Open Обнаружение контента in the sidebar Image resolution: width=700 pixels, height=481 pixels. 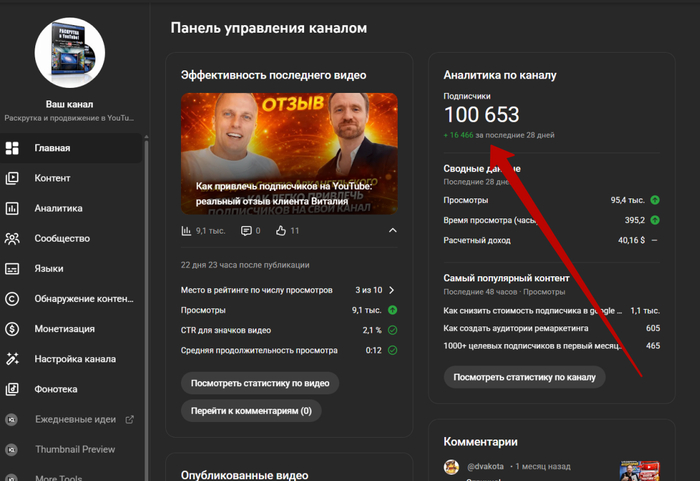(x=71, y=299)
